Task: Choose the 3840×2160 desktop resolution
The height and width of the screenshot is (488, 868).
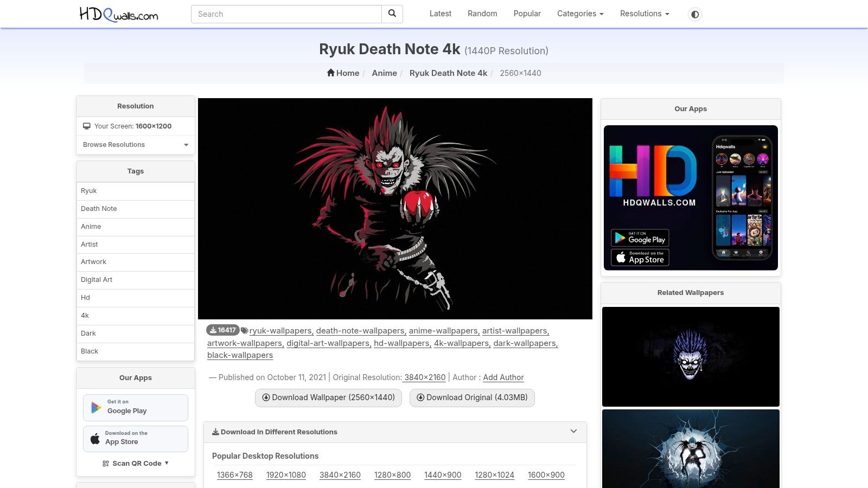Action: click(340, 475)
